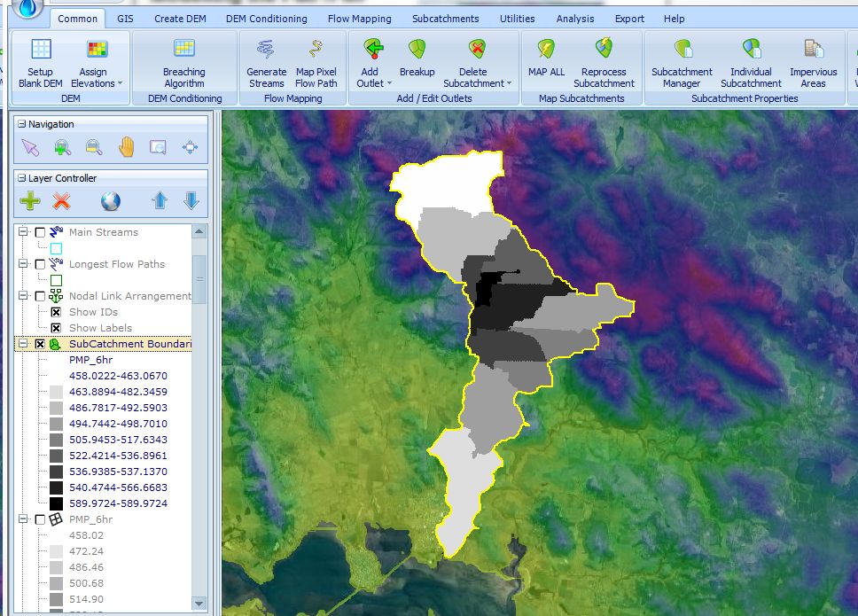This screenshot has width=858, height=616.
Task: Enable the Main Streams layer checkbox
Action: [40, 232]
